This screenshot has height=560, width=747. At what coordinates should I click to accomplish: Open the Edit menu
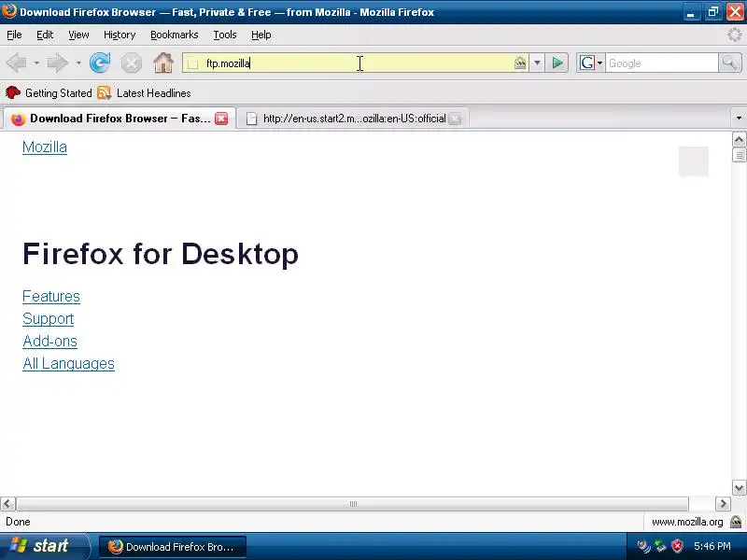[45, 35]
